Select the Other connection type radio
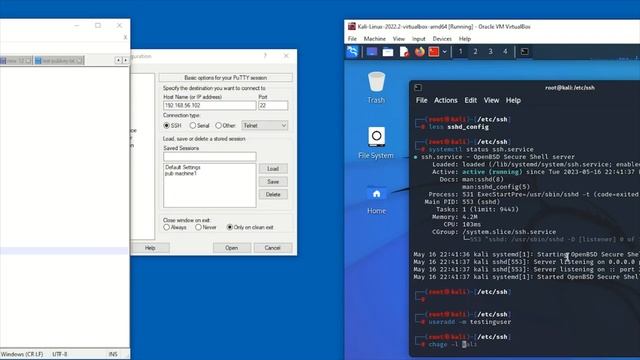 (218, 126)
